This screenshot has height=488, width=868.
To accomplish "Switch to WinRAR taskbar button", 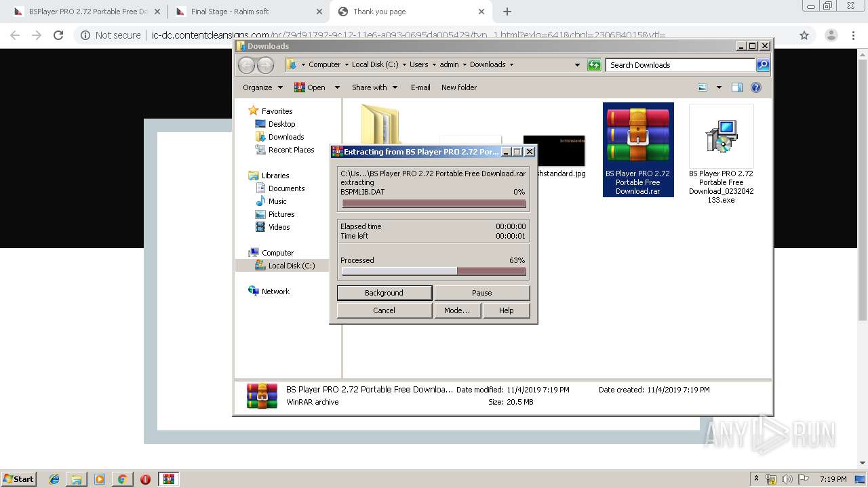I will (169, 479).
